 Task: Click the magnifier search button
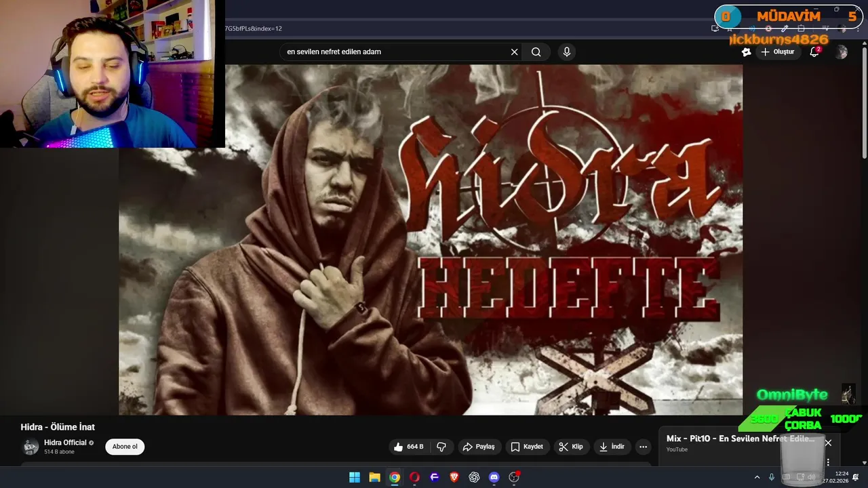tap(536, 52)
